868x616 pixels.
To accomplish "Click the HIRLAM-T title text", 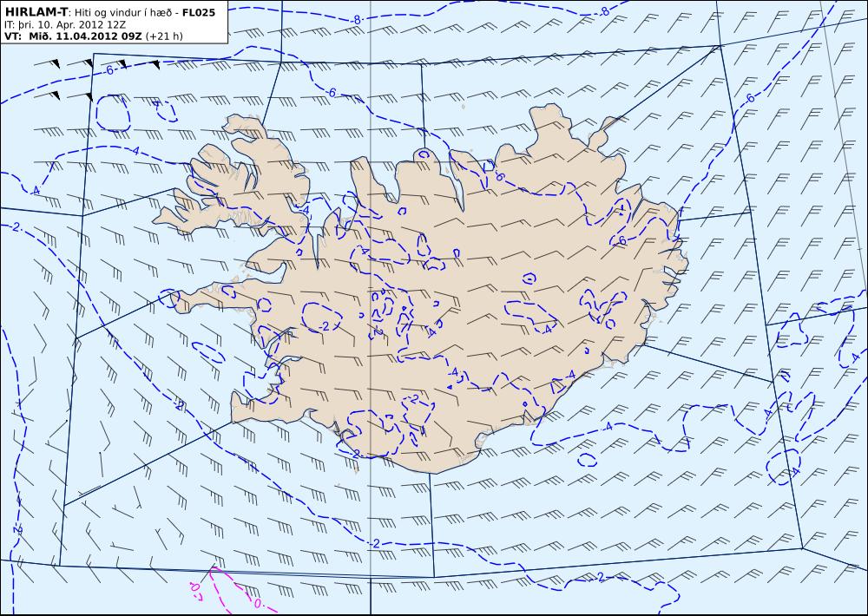I will pyautogui.click(x=36, y=11).
